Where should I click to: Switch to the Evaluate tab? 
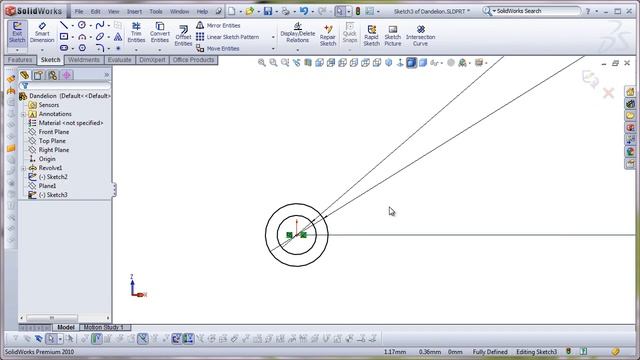[120, 60]
